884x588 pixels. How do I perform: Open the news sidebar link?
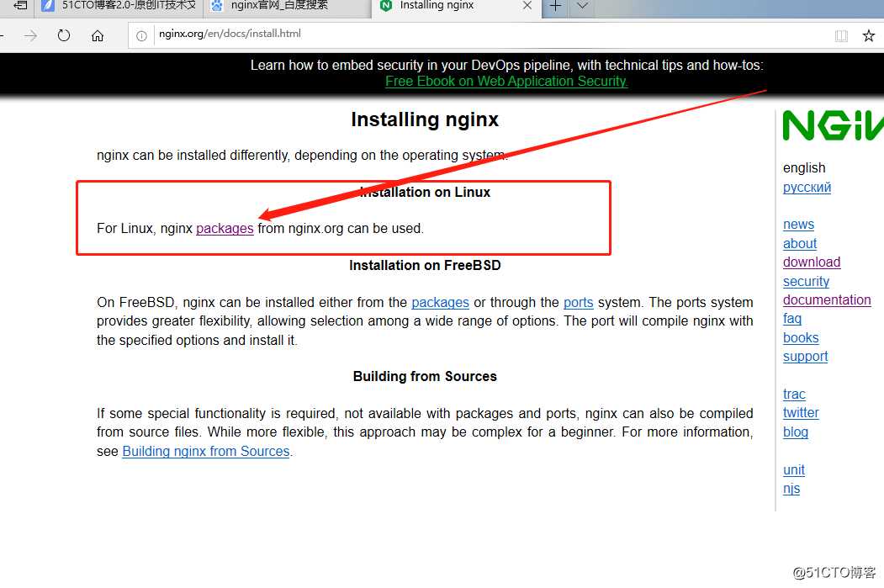pos(798,225)
